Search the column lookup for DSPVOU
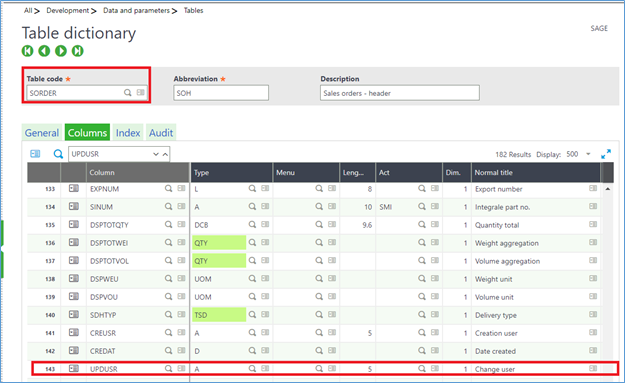The width and height of the screenshot is (625, 383). 169,297
